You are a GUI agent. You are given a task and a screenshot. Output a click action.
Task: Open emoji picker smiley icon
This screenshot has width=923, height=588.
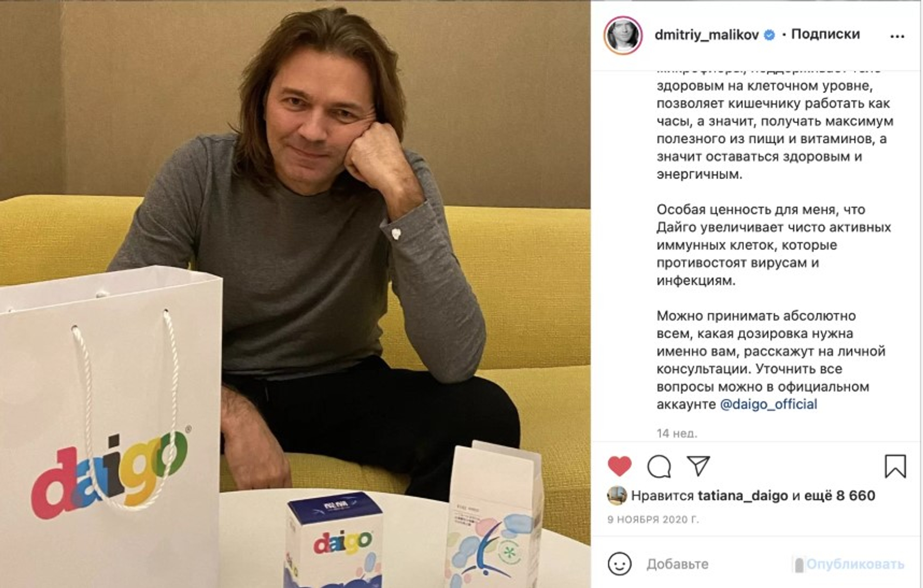pyautogui.click(x=620, y=564)
